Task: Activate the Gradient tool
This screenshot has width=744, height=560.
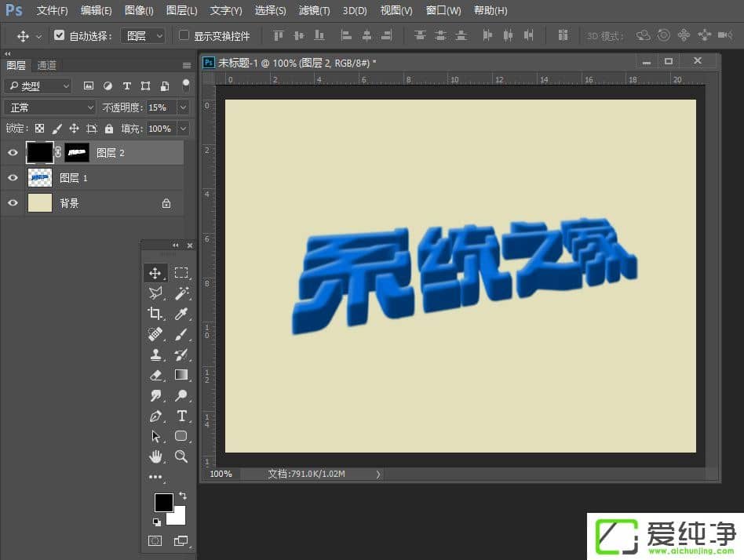Action: (181, 375)
